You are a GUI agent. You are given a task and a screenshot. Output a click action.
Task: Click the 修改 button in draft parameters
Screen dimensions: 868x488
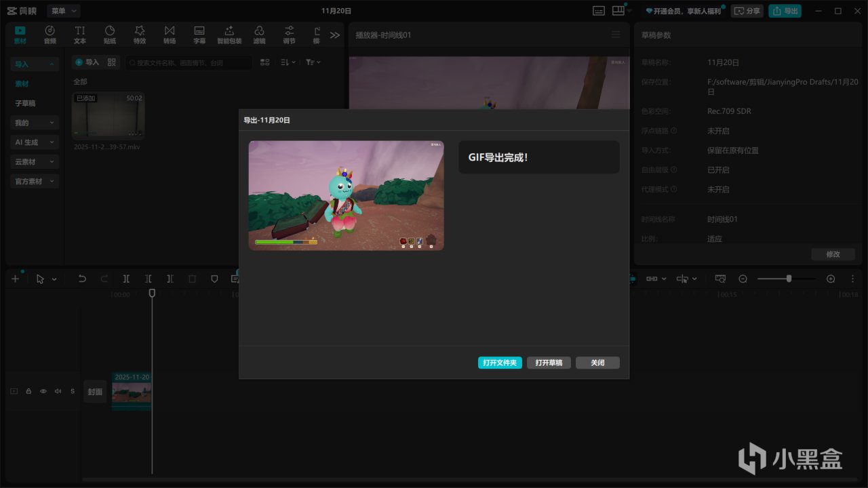(833, 254)
